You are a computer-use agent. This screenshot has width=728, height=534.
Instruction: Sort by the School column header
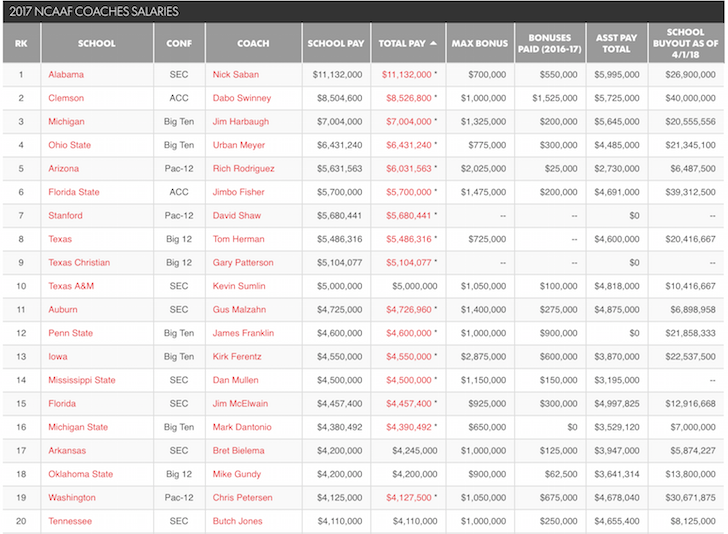pyautogui.click(x=97, y=43)
